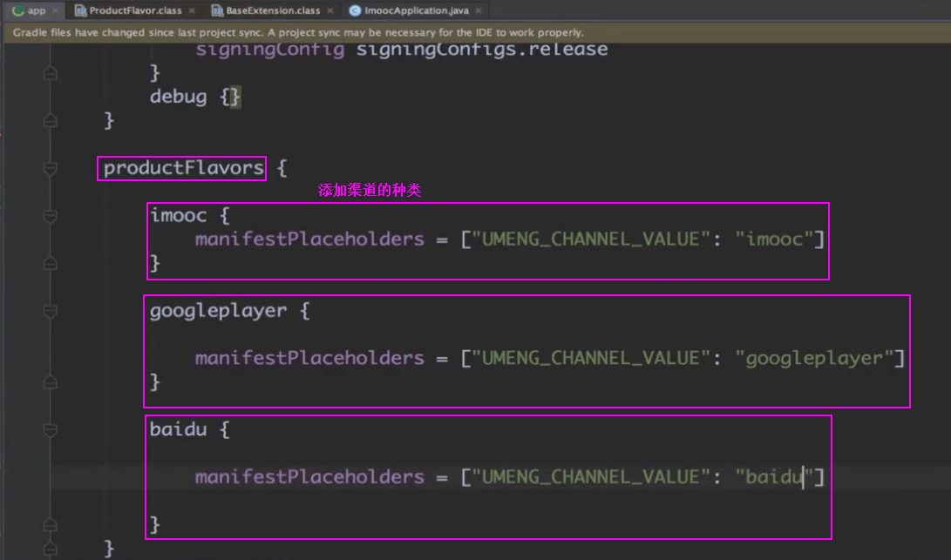Image resolution: width=951 pixels, height=560 pixels.
Task: Click the "imooc" string value
Action: click(x=774, y=239)
